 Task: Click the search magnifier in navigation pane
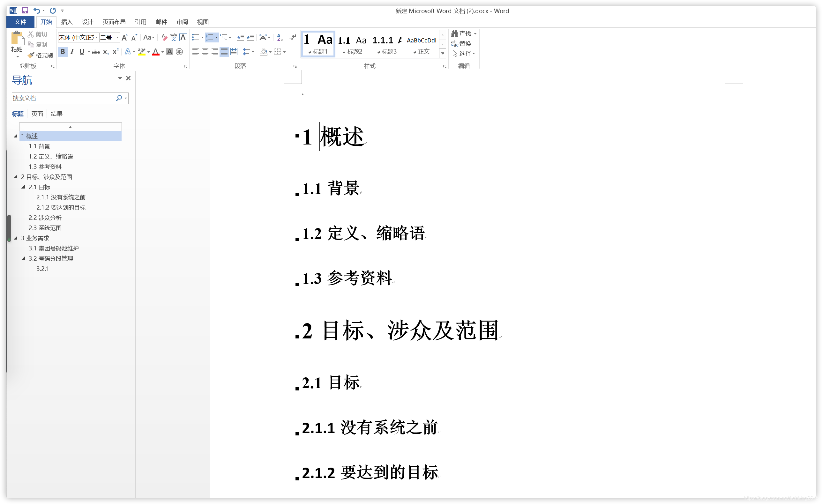pyautogui.click(x=119, y=98)
